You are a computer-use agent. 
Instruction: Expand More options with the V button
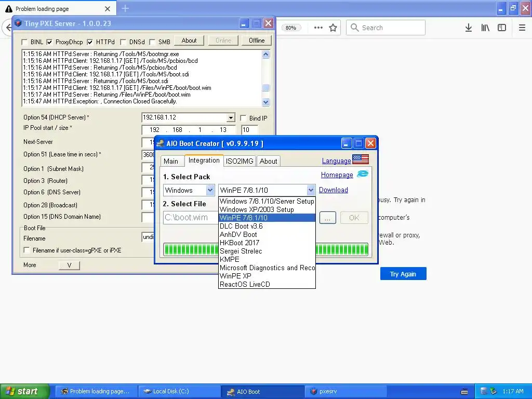pyautogui.click(x=69, y=265)
